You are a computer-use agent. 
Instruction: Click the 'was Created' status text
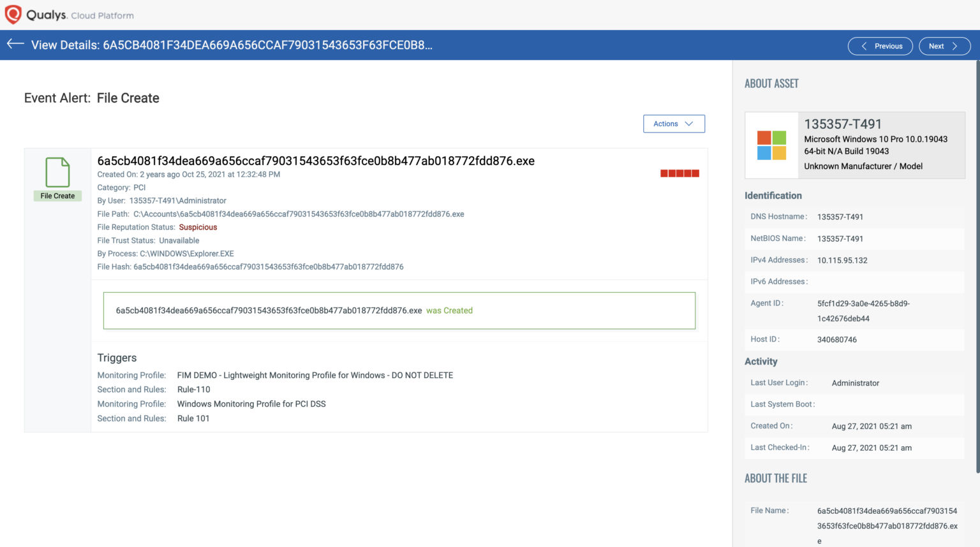click(450, 310)
